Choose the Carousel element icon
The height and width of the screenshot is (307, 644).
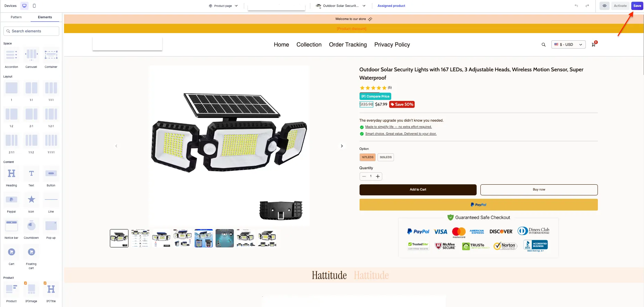31,55
